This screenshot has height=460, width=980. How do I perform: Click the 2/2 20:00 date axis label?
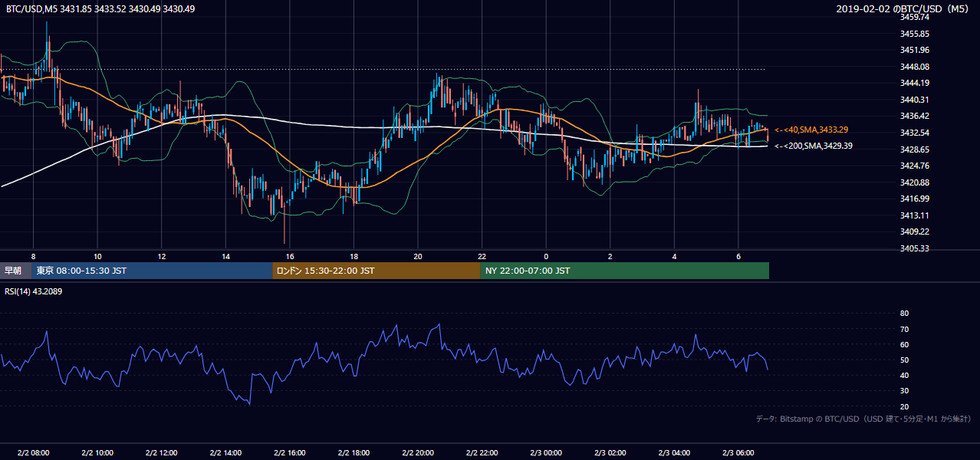click(x=418, y=453)
